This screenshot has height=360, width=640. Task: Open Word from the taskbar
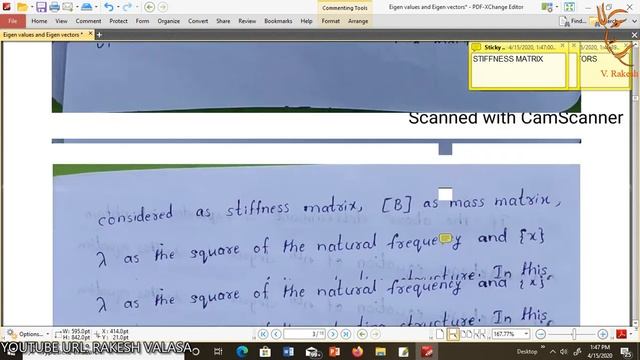tap(288, 351)
